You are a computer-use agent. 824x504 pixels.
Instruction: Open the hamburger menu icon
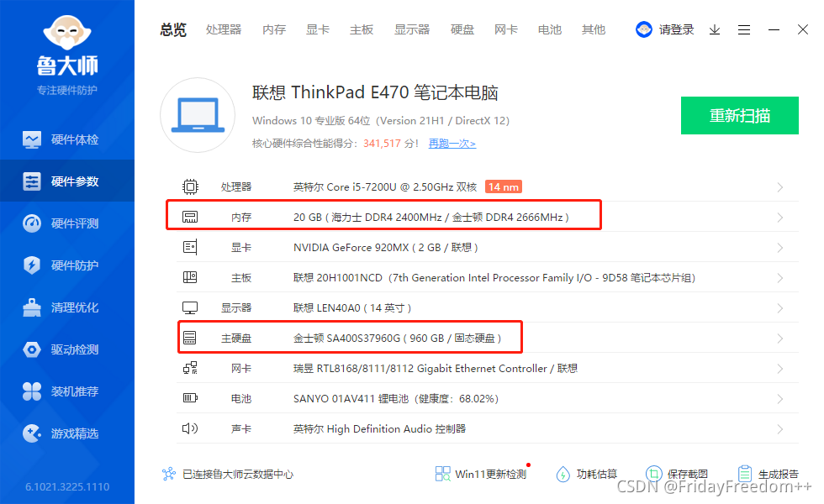744,30
